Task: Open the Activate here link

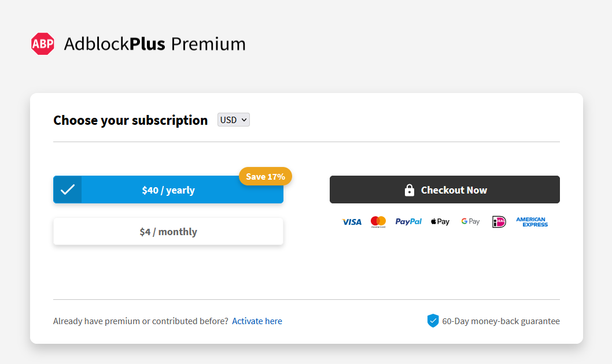Action: (x=257, y=321)
